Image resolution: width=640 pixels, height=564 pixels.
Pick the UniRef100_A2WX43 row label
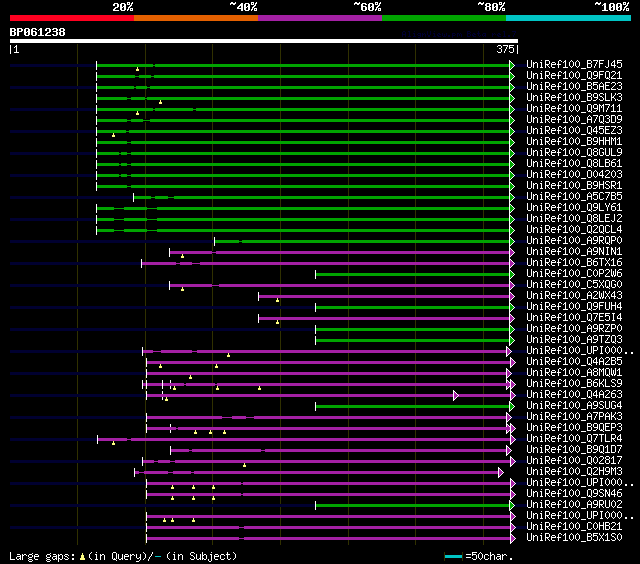click(x=574, y=296)
